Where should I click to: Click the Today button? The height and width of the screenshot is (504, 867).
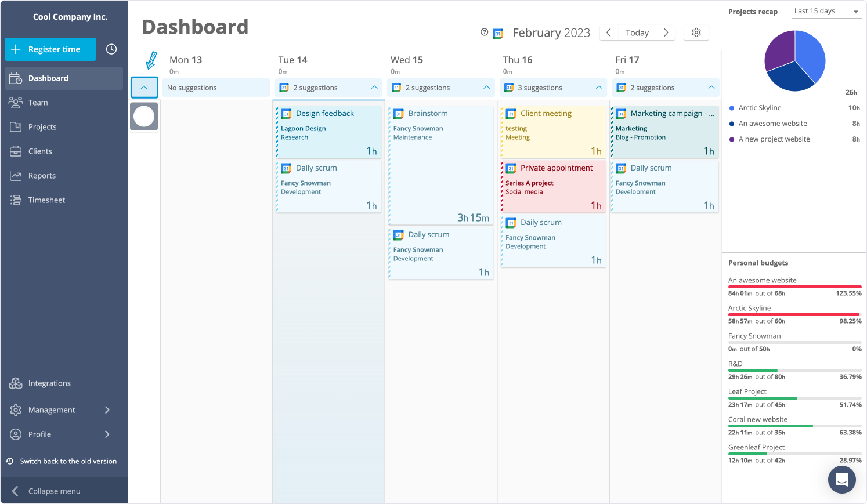637,32
